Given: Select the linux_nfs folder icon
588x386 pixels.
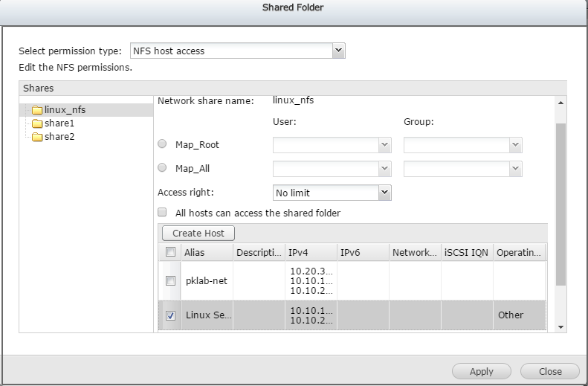Looking at the screenshot, I should click(37, 110).
